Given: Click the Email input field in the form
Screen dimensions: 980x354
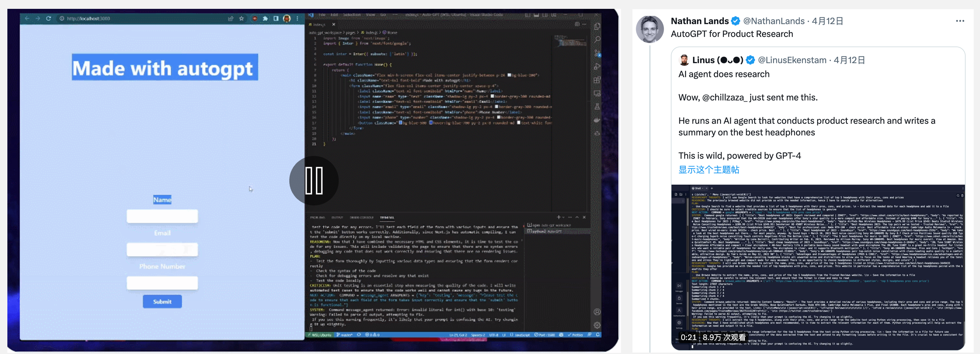Looking at the screenshot, I should pos(162,250).
